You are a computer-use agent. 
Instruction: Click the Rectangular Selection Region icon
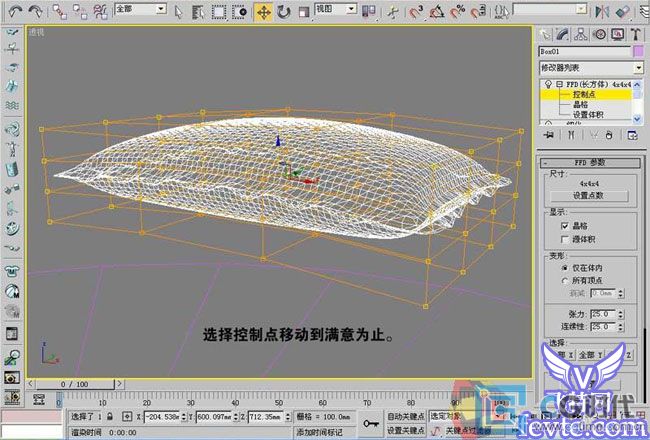219,12
